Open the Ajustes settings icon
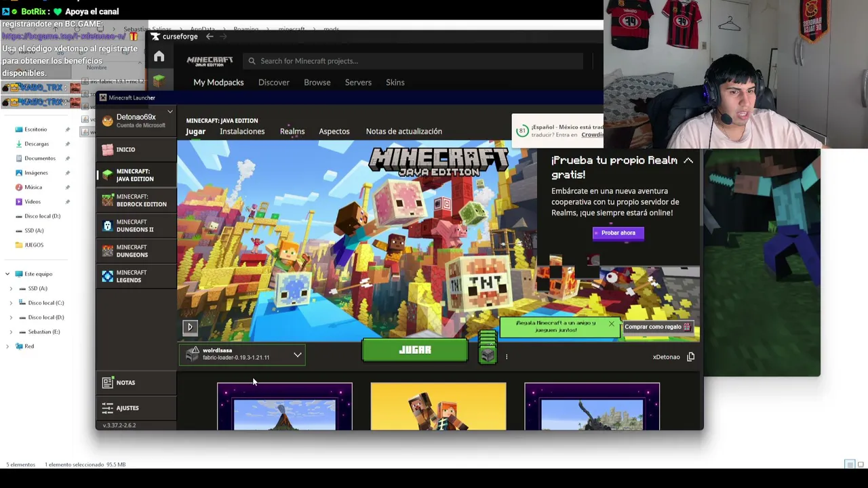The image size is (868, 488). pyautogui.click(x=108, y=408)
